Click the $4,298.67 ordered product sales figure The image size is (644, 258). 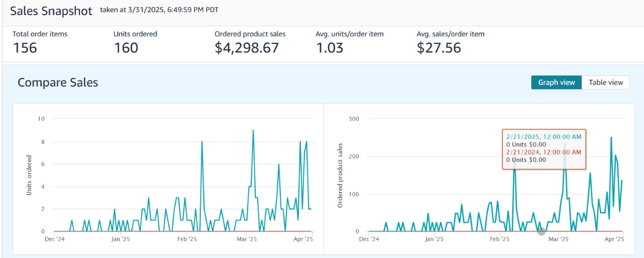pos(247,48)
